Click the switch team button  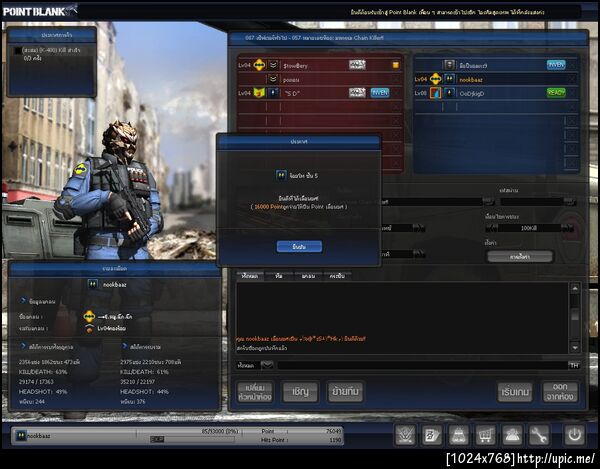tap(346, 392)
